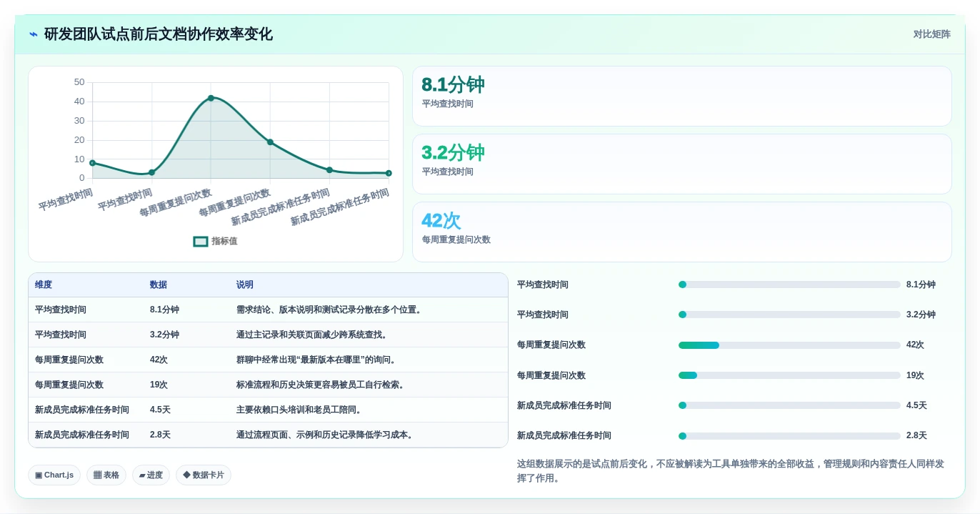
Task: Click the chart peak data point at 42
Action: point(211,98)
